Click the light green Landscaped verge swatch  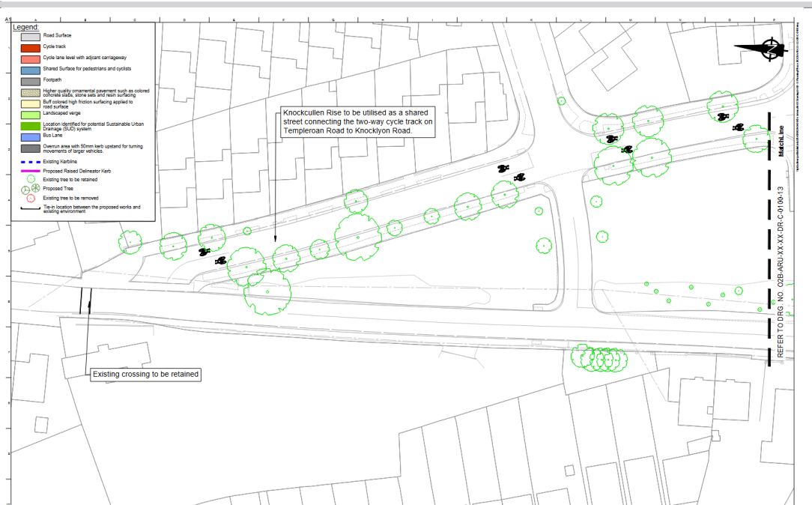[31, 115]
